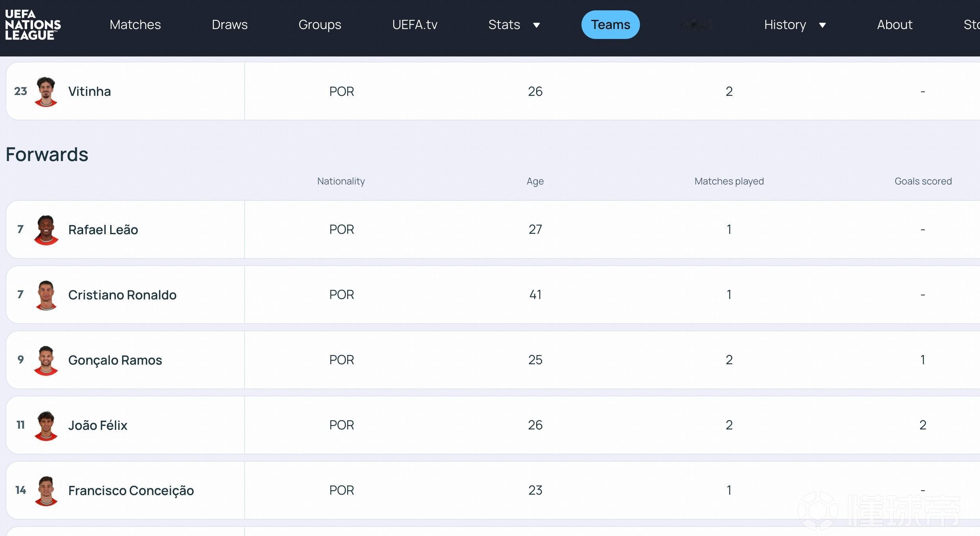Click Rafael Leão's player photo
Screen dimensions: 980x536
tap(46, 230)
